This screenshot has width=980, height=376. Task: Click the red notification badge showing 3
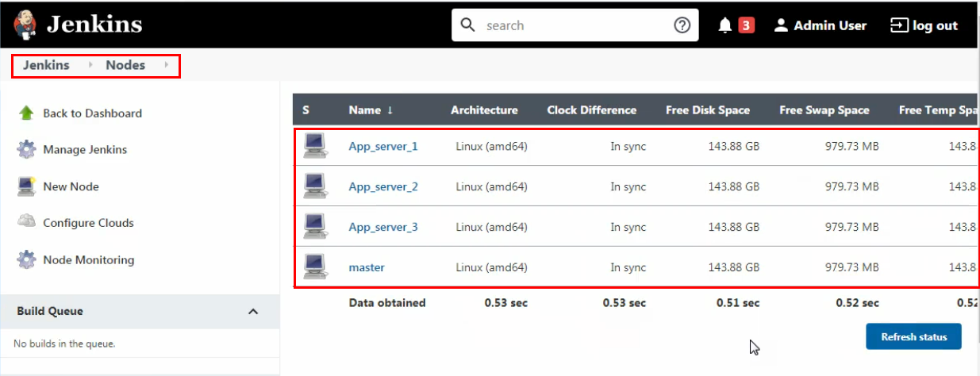tap(746, 25)
